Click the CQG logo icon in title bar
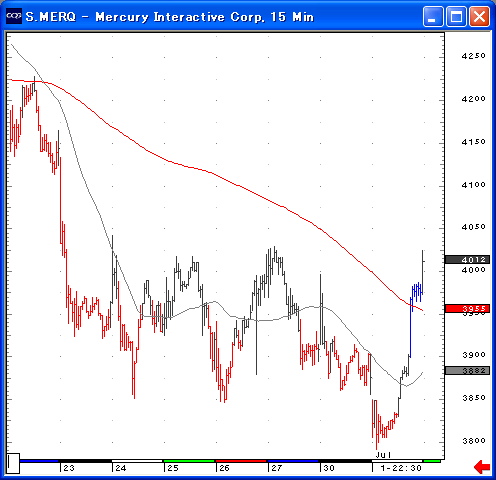The width and height of the screenshot is (496, 480). (14, 15)
